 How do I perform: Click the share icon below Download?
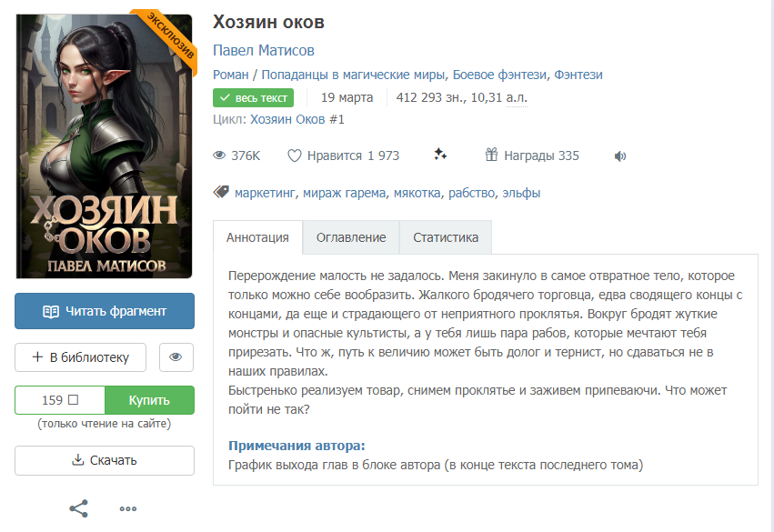78,508
